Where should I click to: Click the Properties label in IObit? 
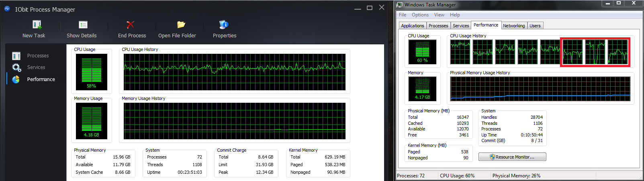pos(225,36)
